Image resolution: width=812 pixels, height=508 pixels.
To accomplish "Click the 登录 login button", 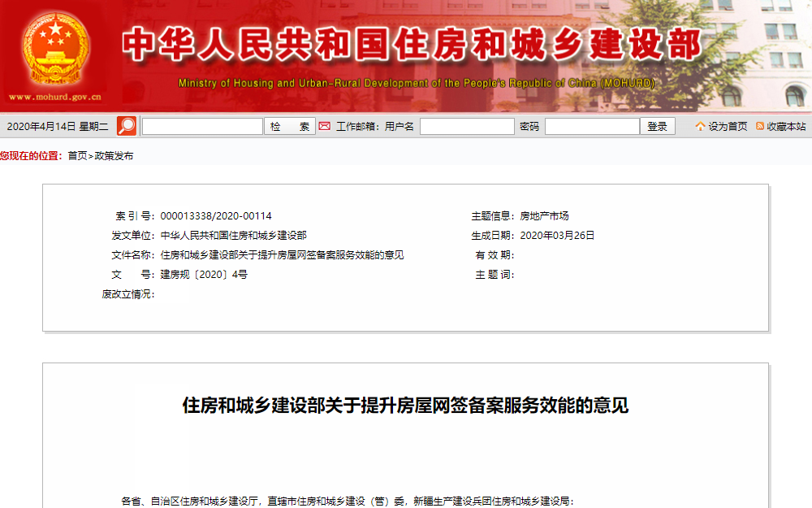I will point(658,127).
